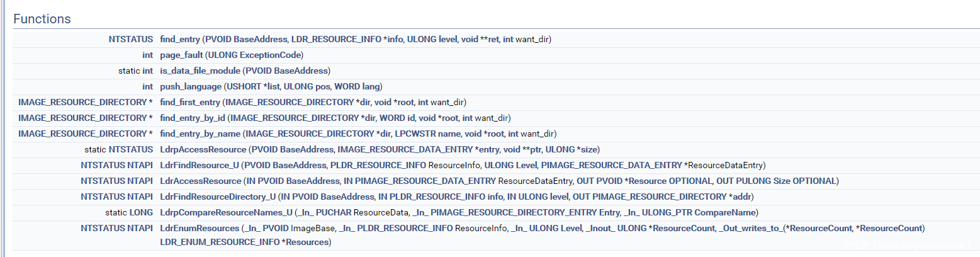Open the find_first_entry function link
The image size is (980, 257).
(x=190, y=102)
